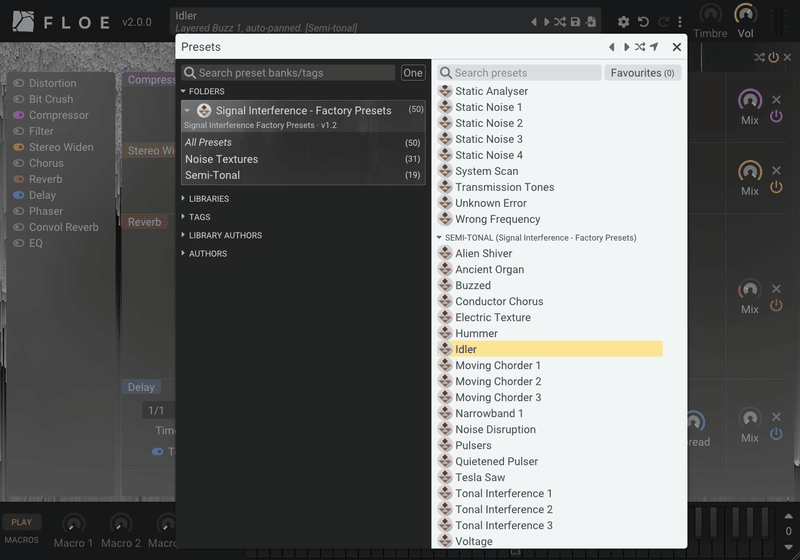Toggle the purple power button under first Mix
800x560 pixels.
pyautogui.click(x=776, y=116)
